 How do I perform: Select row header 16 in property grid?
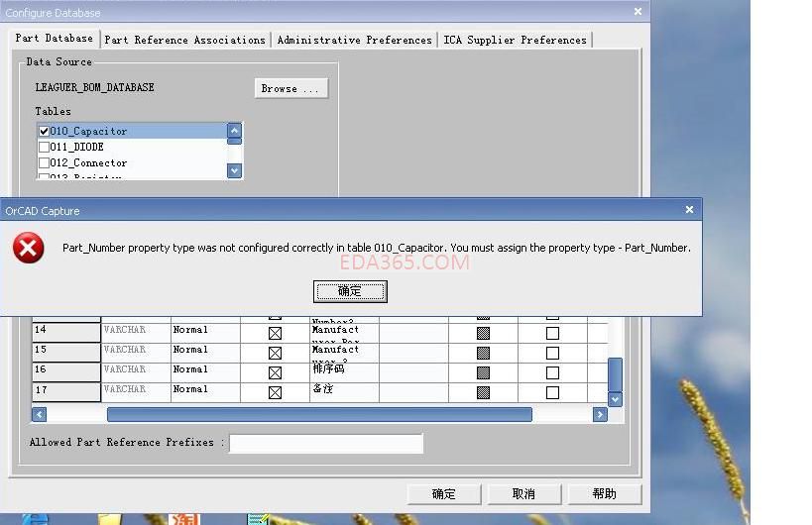point(66,371)
